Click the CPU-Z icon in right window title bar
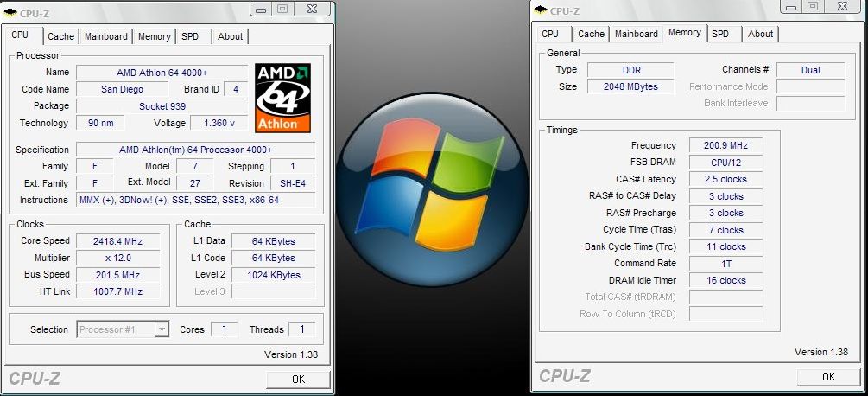The width and height of the screenshot is (868, 396). point(541,10)
